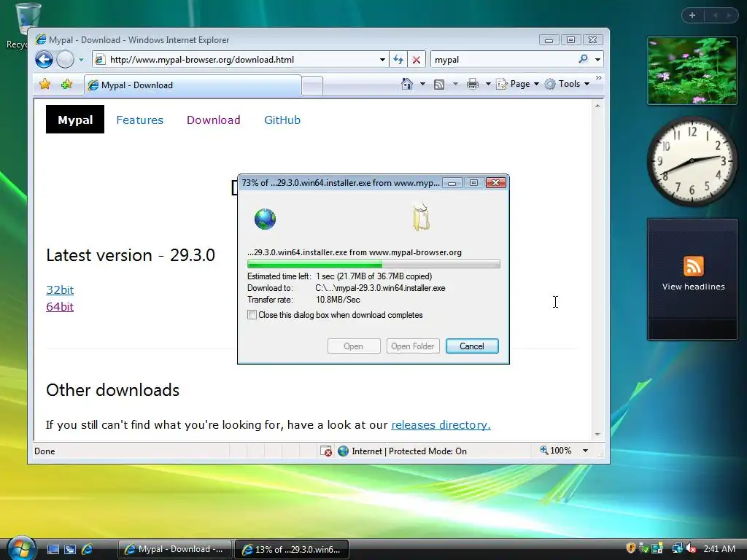
Task: Select the Mypal - Download tab
Action: coord(193,85)
